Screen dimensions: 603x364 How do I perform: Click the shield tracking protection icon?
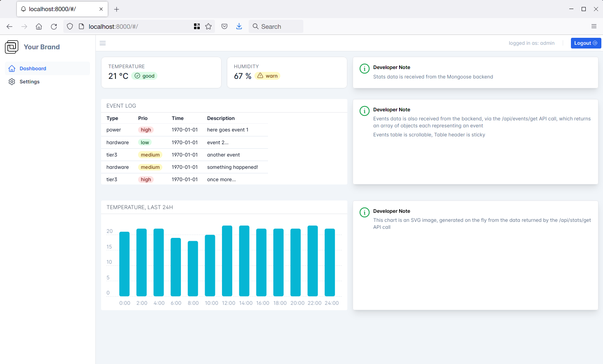tap(70, 27)
